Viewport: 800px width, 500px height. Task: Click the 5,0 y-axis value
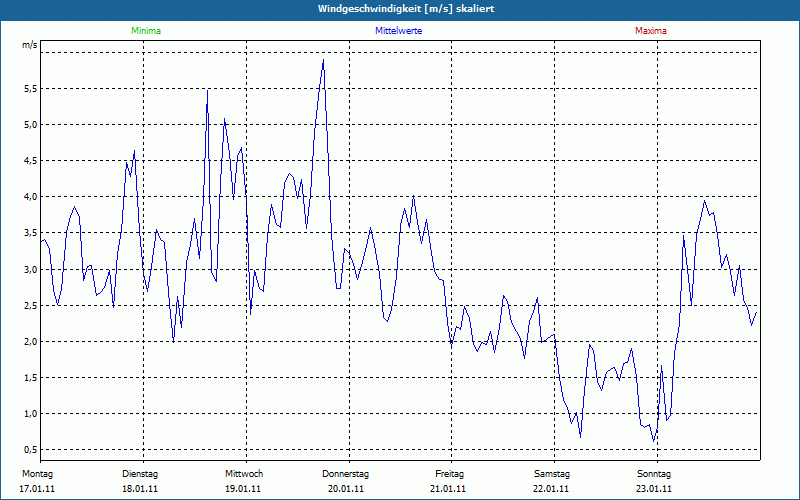(x=31, y=125)
